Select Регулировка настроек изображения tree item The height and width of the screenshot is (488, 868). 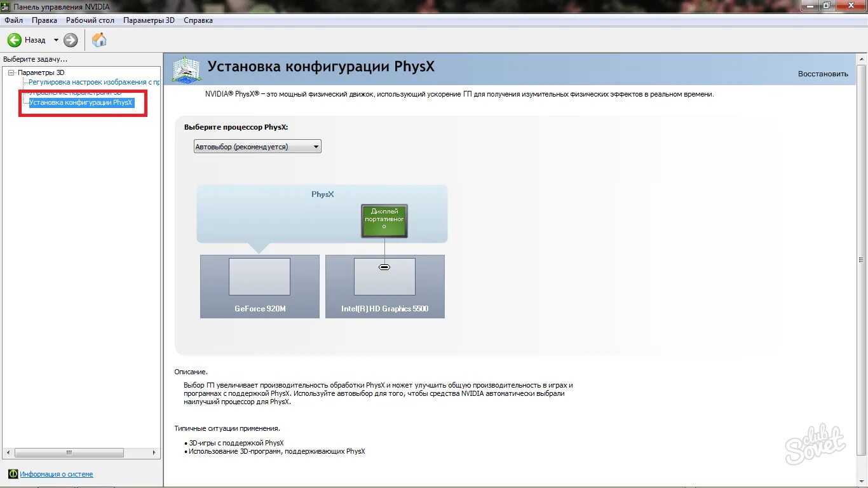[94, 82]
